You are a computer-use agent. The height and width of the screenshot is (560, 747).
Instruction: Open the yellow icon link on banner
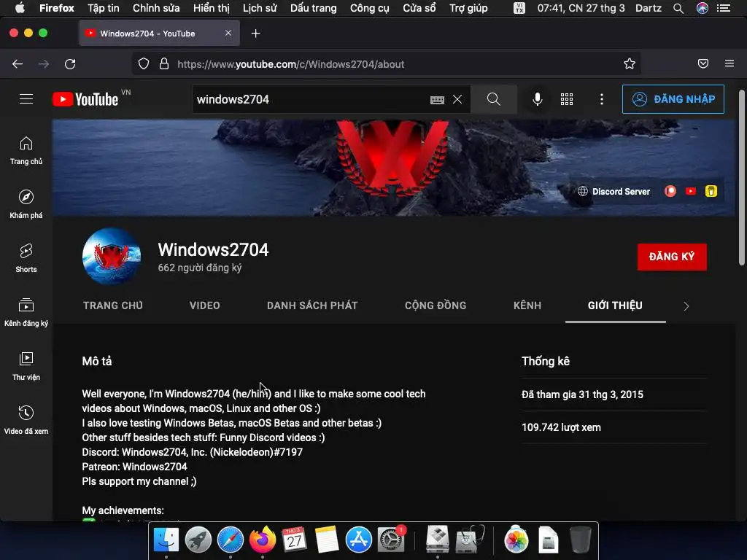(711, 192)
